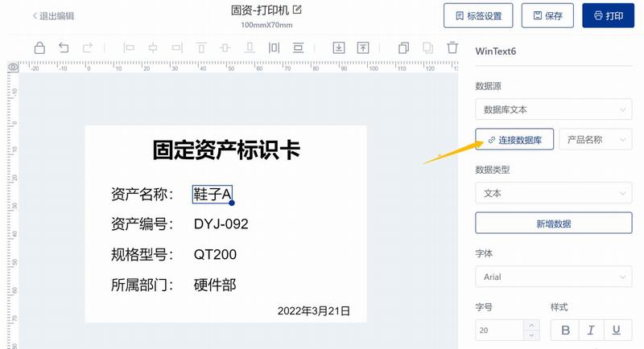644x349 pixels.
Task: Select the 硬件部 text element
Action: pyautogui.click(x=215, y=285)
